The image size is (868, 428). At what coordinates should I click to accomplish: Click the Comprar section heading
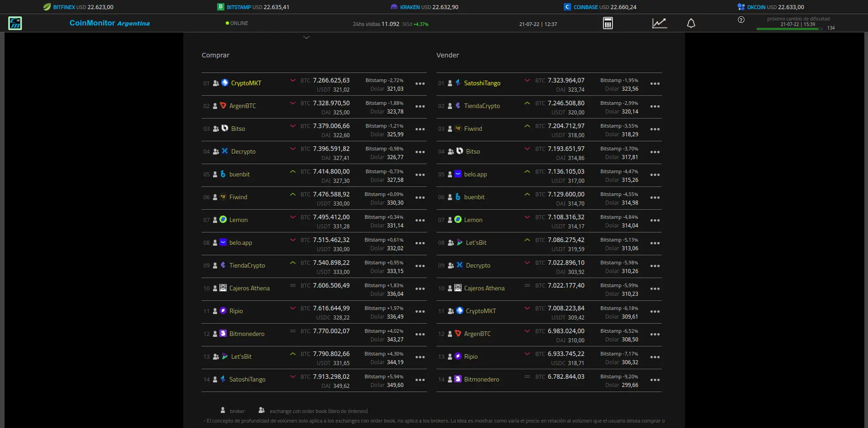pos(215,55)
